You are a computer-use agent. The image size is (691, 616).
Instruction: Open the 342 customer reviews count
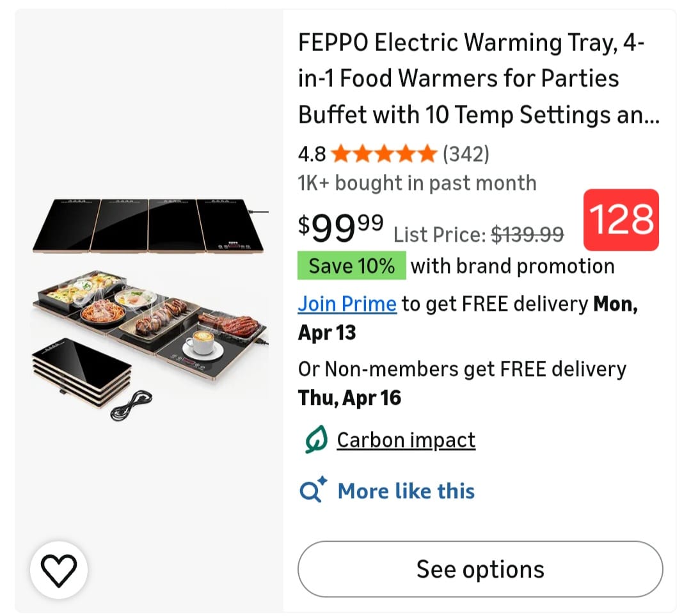[x=466, y=154]
